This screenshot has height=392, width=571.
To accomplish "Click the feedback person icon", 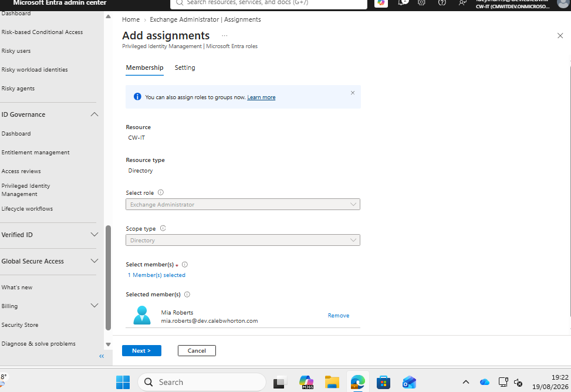I will pyautogui.click(x=462, y=3).
